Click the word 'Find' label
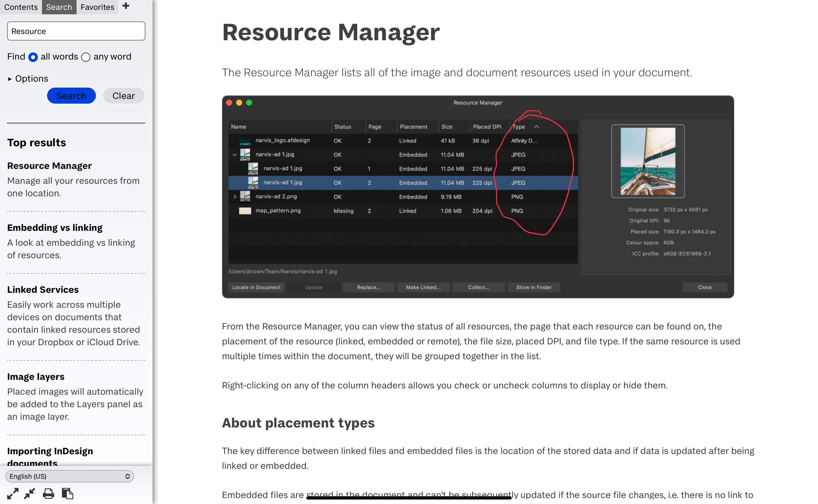 [x=16, y=57]
